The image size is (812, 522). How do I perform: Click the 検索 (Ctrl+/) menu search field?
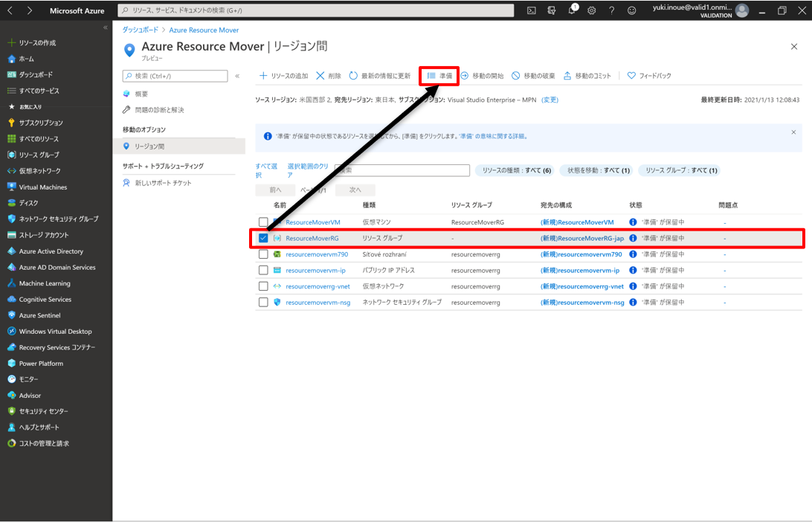[175, 76]
